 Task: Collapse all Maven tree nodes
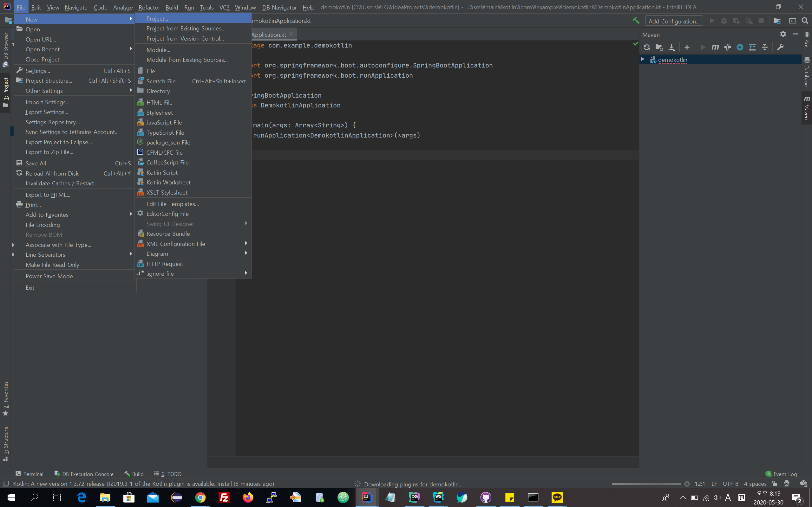click(765, 47)
